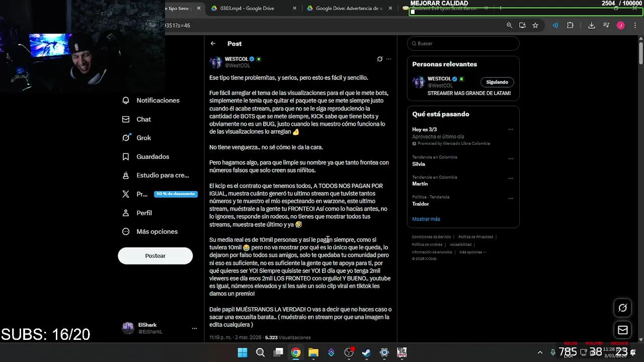Open Política de cookies link
Viewport: 644px width, 362px height.
(x=427, y=245)
